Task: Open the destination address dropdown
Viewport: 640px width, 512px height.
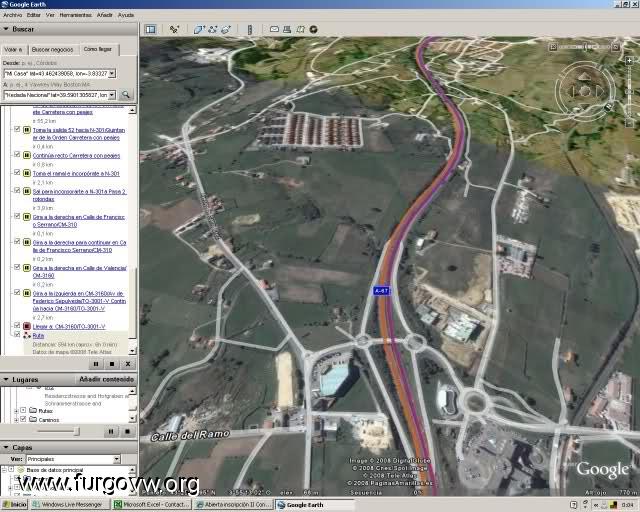Action: [112, 95]
